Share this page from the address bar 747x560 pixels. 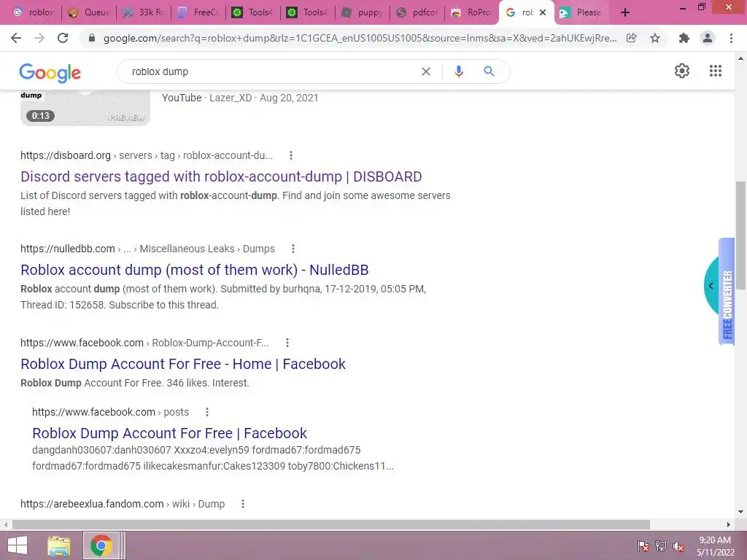coord(631,38)
